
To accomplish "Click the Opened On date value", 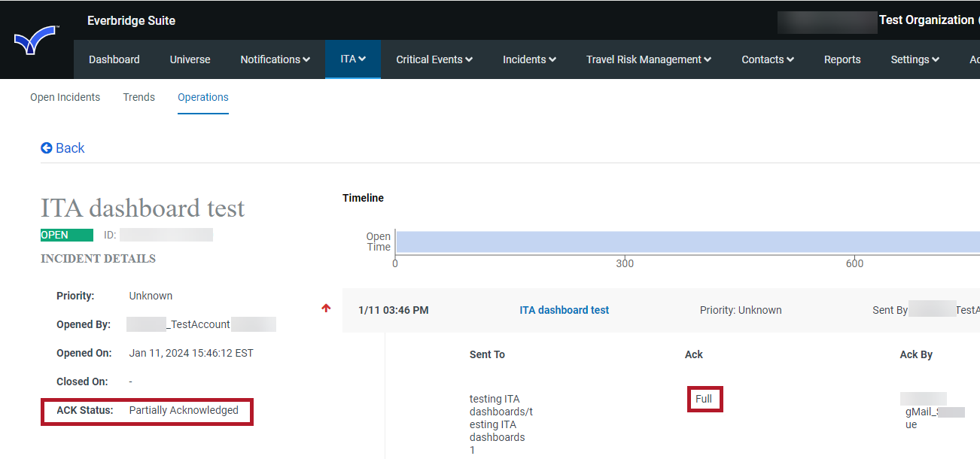I will tap(191, 353).
